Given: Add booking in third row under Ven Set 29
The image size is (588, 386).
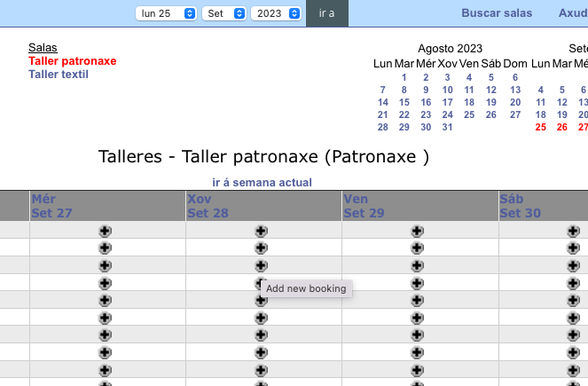Looking at the screenshot, I should point(417,265).
